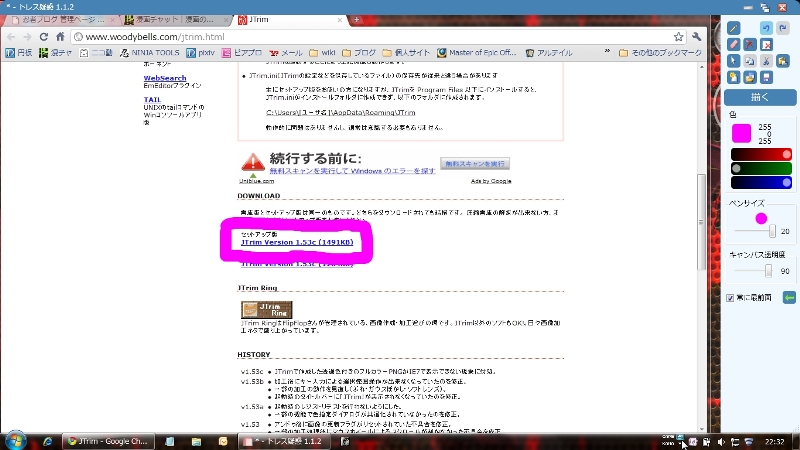Viewport: 800px width, 450px height.
Task: Click the pen size slider handle
Action: 772,231
